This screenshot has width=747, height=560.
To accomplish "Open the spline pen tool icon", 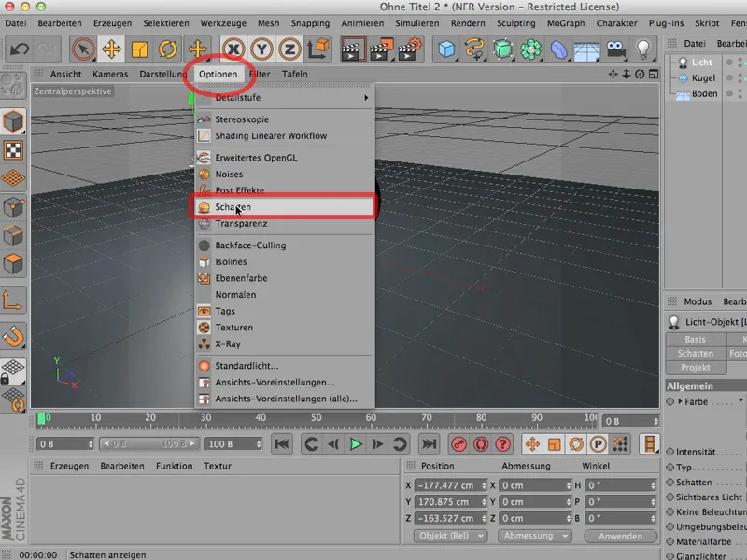I will 474,49.
